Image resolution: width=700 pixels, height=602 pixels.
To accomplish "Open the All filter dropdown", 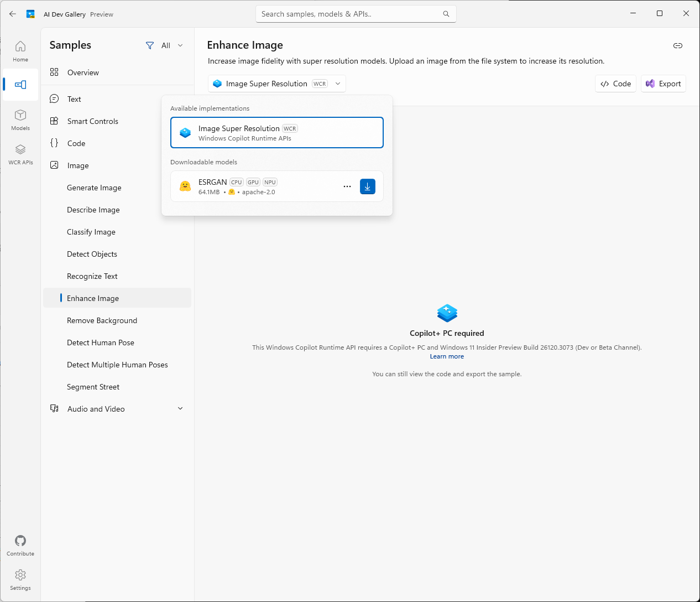I will coord(165,45).
